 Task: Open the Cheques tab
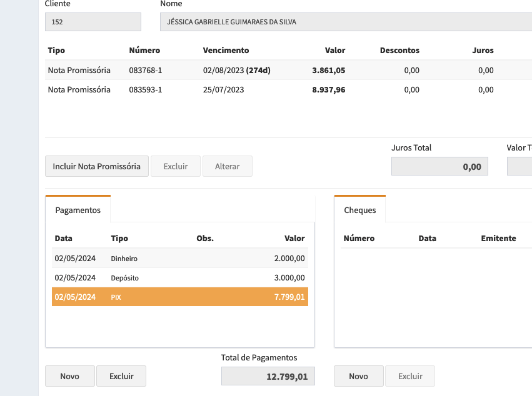[360, 210]
